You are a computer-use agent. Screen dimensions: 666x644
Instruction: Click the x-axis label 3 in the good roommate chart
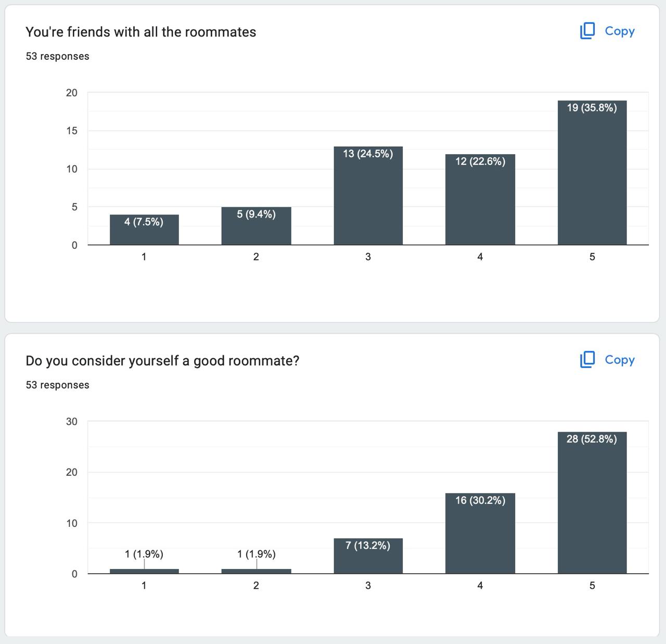click(368, 586)
